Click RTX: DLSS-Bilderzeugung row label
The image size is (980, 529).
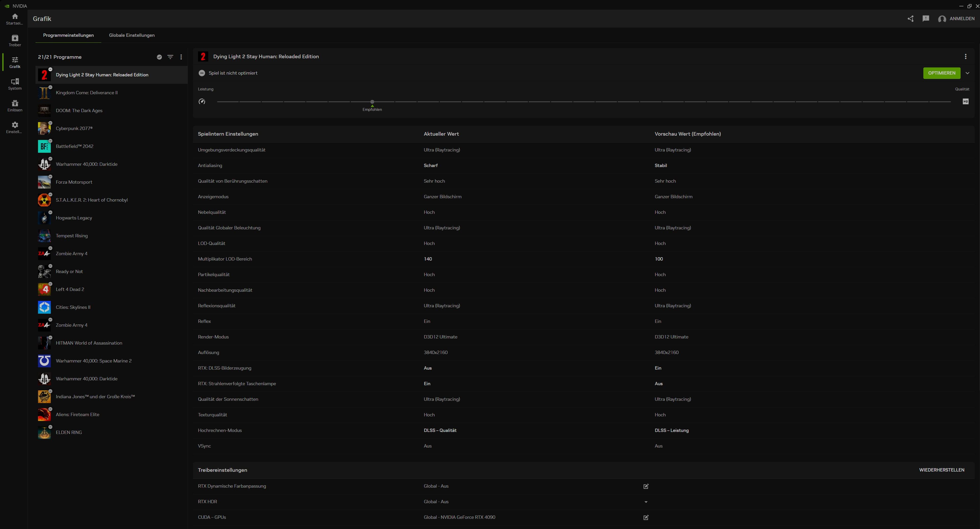coord(225,368)
